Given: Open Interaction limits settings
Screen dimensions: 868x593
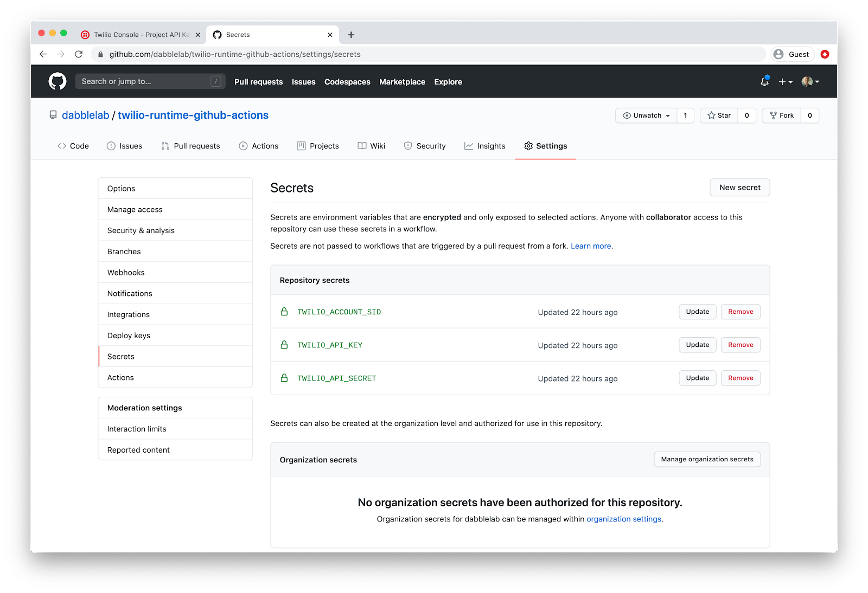Looking at the screenshot, I should tap(175, 429).
